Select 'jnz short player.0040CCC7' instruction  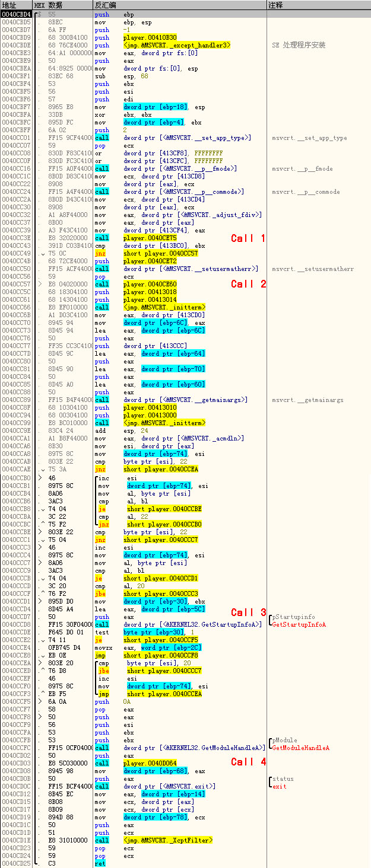coord(147,539)
